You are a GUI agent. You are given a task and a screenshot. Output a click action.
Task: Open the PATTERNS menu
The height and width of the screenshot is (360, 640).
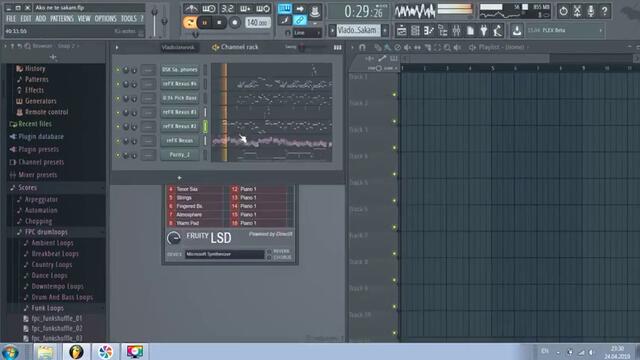click(x=62, y=19)
